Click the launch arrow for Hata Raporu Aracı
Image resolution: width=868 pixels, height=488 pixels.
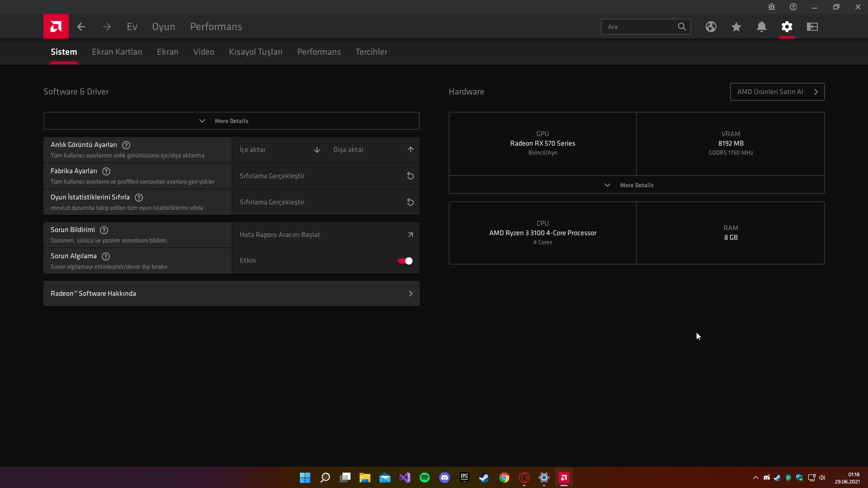(x=410, y=235)
